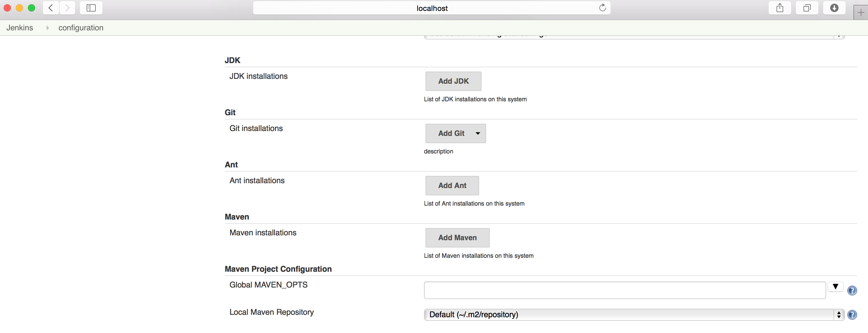Open the Local Maven Repository dropdown
This screenshot has width=868, height=333.
634,315
